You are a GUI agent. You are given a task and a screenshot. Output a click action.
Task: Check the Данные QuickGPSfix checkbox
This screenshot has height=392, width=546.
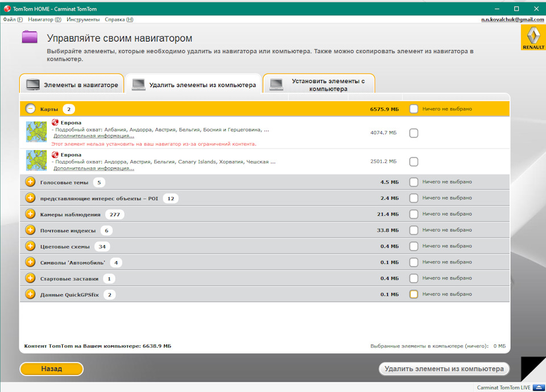(x=413, y=294)
